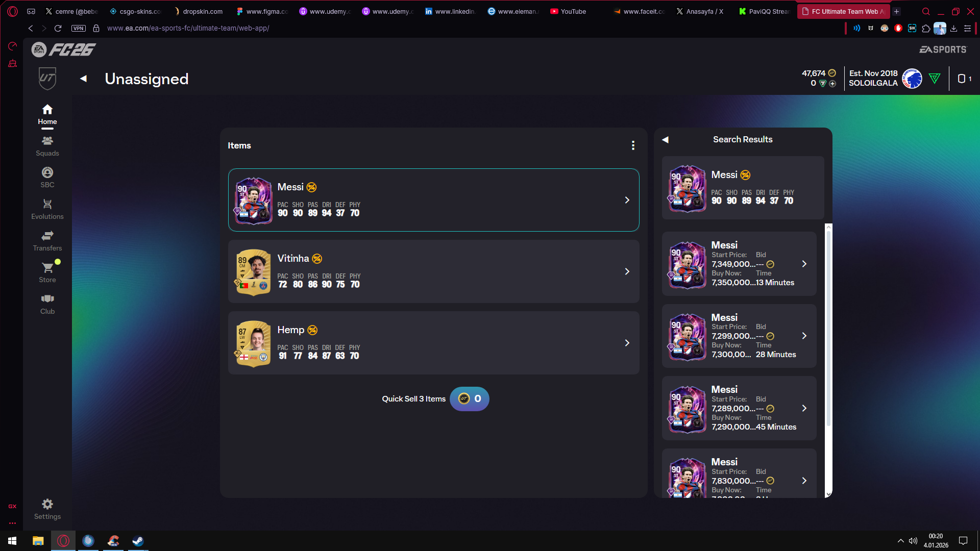
Task: Open Steam from the taskbar
Action: pyautogui.click(x=138, y=541)
